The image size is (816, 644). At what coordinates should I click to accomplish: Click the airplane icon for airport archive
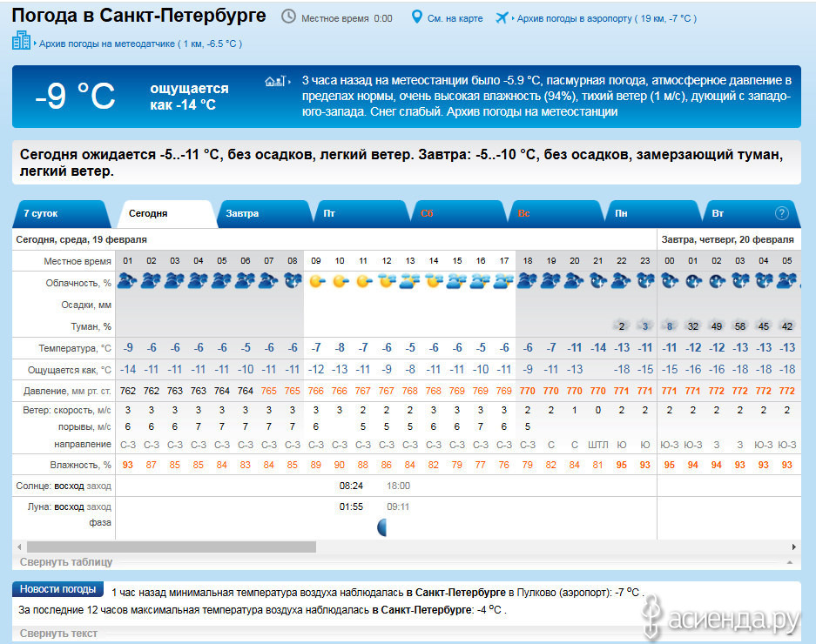click(x=502, y=17)
